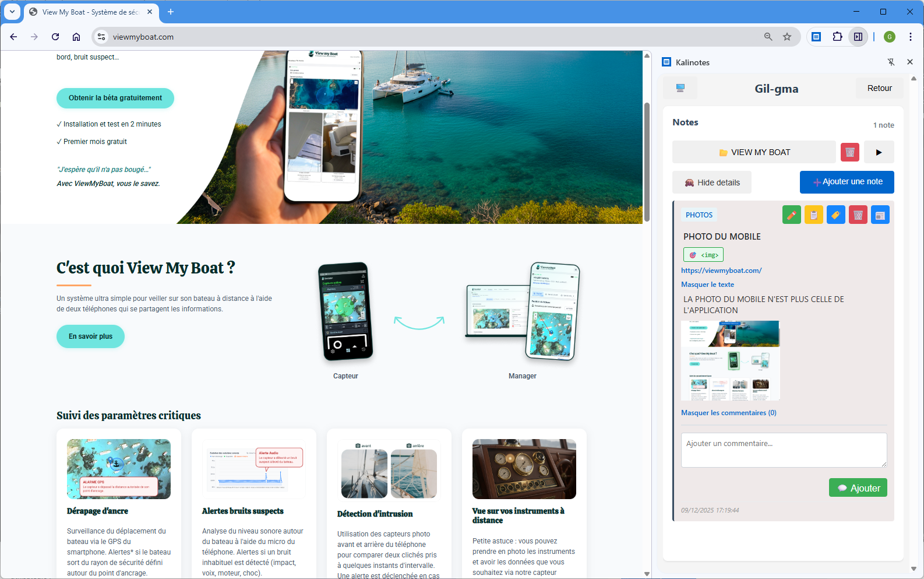Screen dimensions: 924x579
Task: Select the Alertes bruits suspects heading
Action: pos(243,511)
